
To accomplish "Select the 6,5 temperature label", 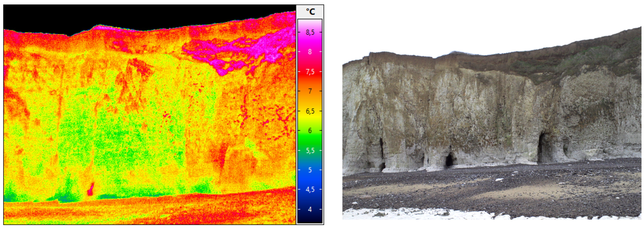I will 310,111.
